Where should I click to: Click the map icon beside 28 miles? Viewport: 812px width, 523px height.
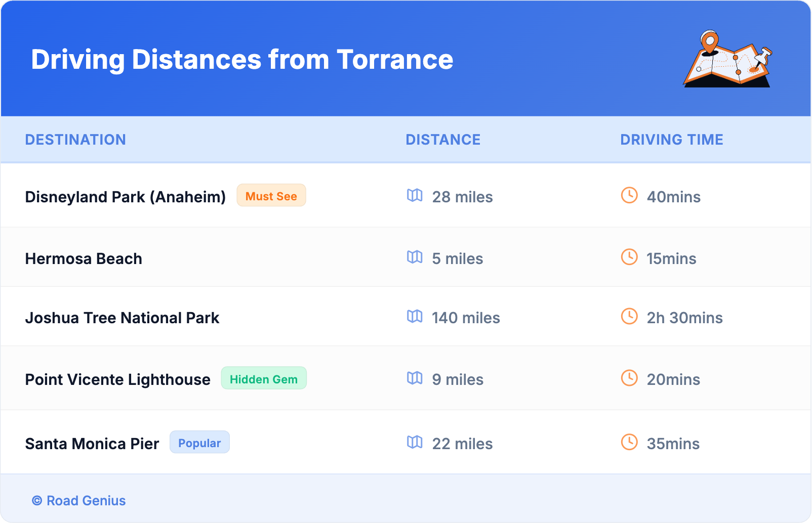415,196
